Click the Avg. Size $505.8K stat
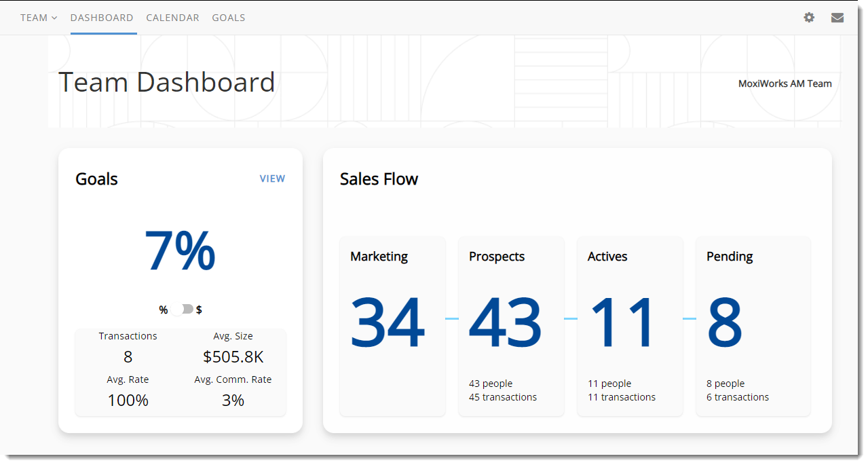868x465 pixels. click(233, 356)
